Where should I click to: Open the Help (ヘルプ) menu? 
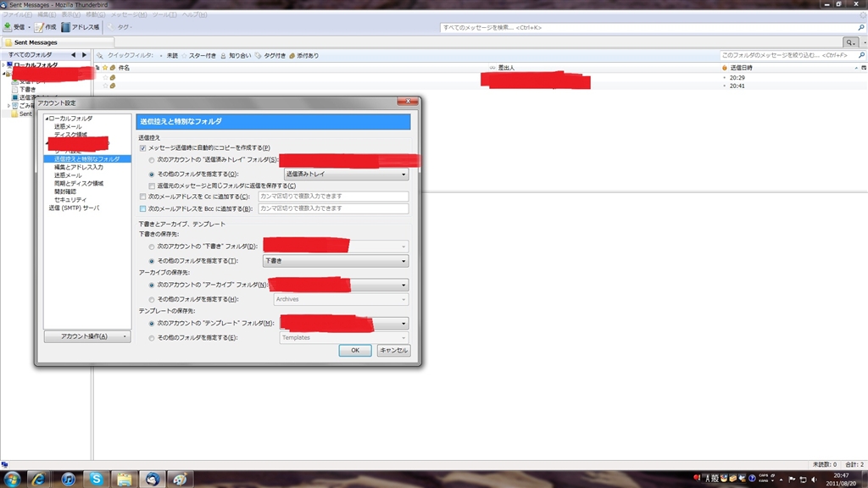(194, 15)
